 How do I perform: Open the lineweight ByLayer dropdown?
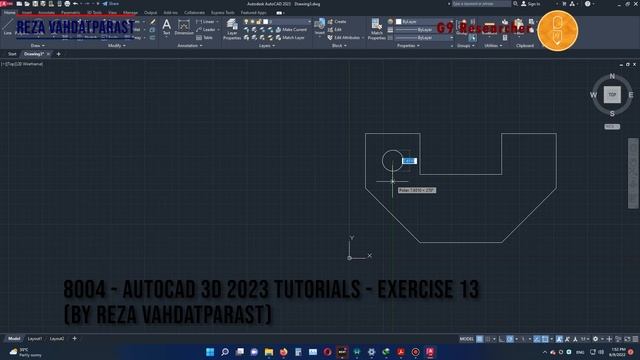click(424, 30)
